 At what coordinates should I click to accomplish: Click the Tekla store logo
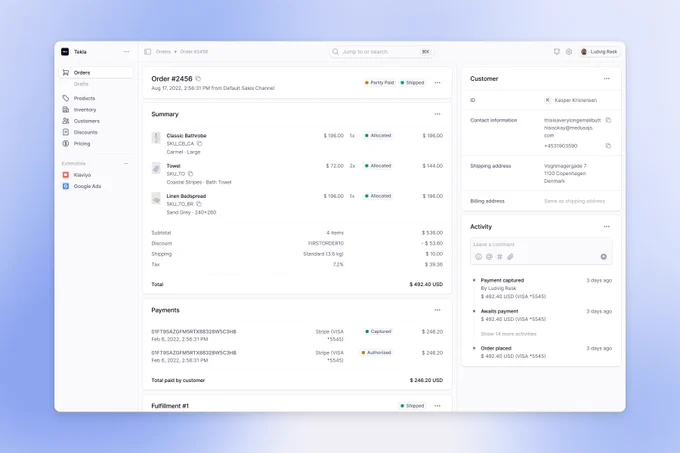65,52
